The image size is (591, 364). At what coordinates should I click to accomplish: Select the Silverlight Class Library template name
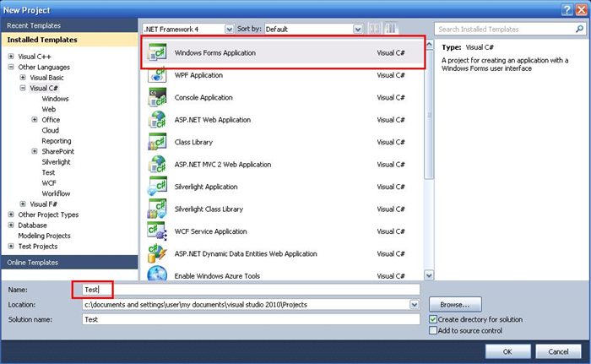click(209, 209)
